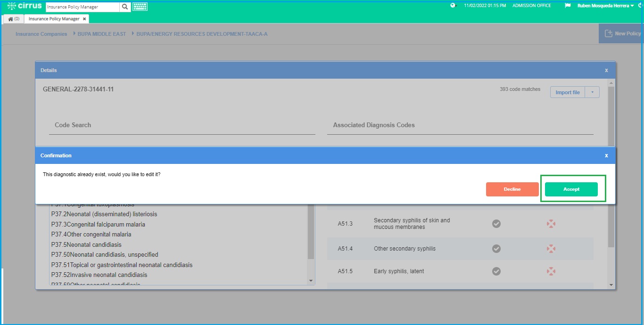
Task: Click the code list scroll-down arrow
Action: point(311,281)
